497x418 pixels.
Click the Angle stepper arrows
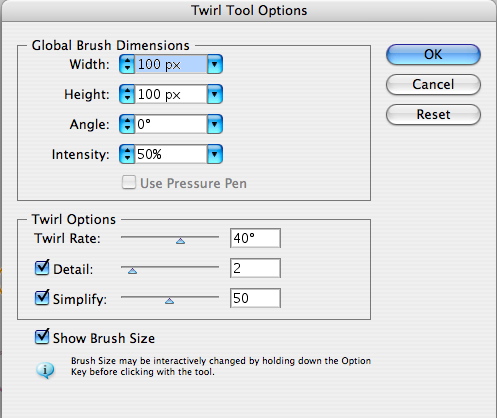(x=127, y=124)
